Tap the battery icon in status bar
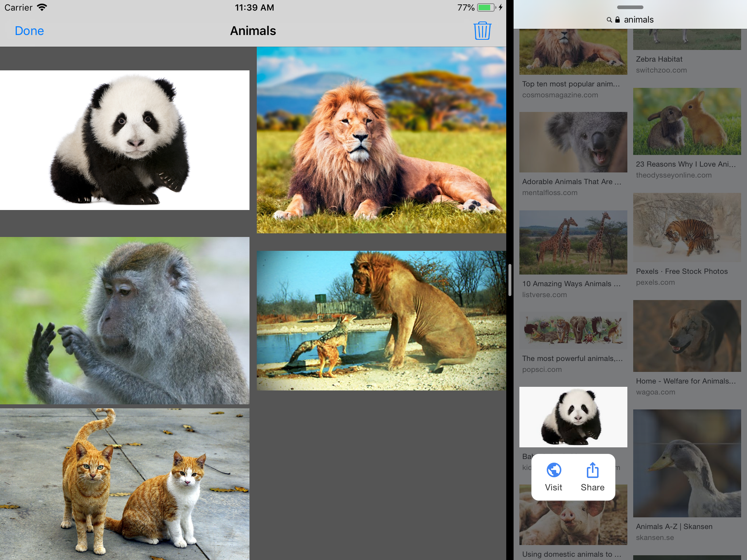Viewport: 747px width, 560px height. [x=486, y=8]
